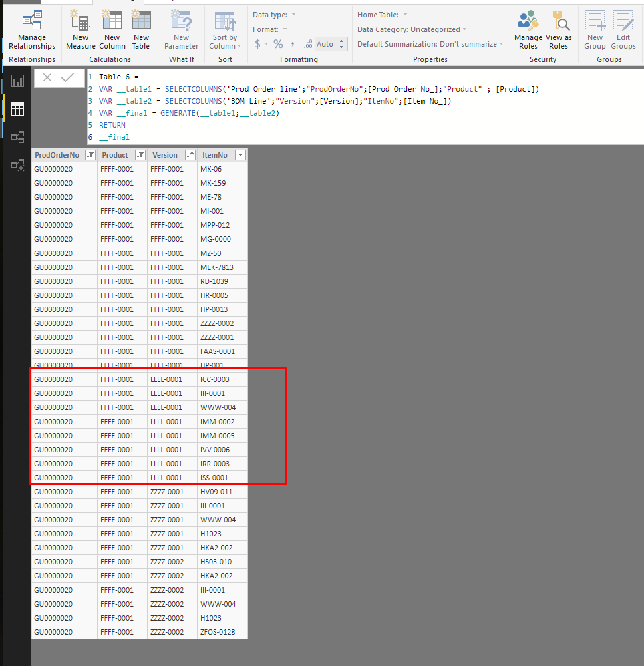Click cell HR-0005 in ItemNo column
The image size is (644, 666).
[222, 295]
